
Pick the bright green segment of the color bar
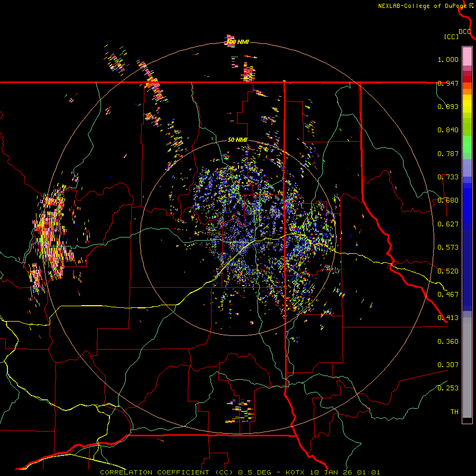point(467,144)
